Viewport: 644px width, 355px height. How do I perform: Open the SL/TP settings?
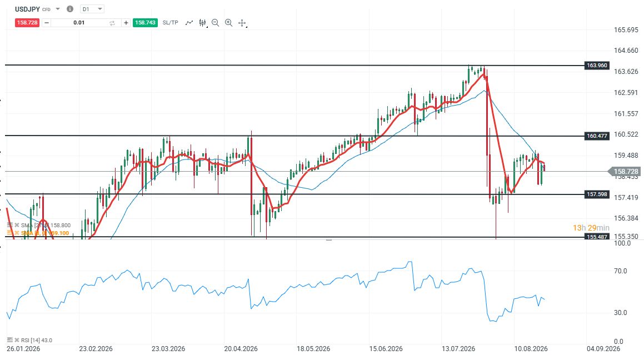coord(171,23)
